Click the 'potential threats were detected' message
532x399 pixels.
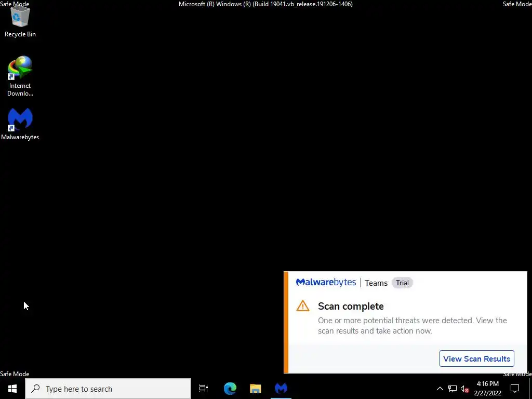(x=412, y=325)
